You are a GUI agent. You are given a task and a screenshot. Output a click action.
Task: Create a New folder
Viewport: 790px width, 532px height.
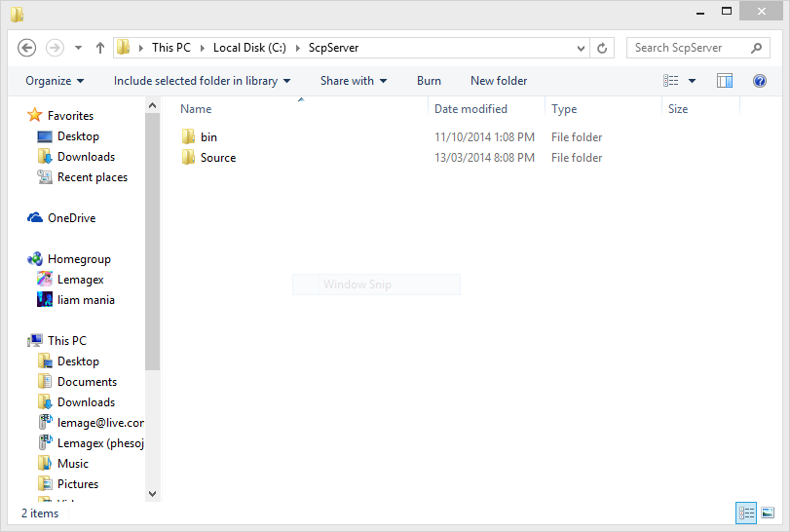pyautogui.click(x=499, y=81)
